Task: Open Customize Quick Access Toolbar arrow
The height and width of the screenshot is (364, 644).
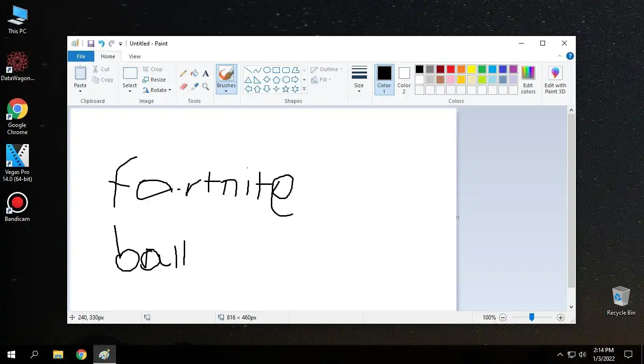Action: 120,44
